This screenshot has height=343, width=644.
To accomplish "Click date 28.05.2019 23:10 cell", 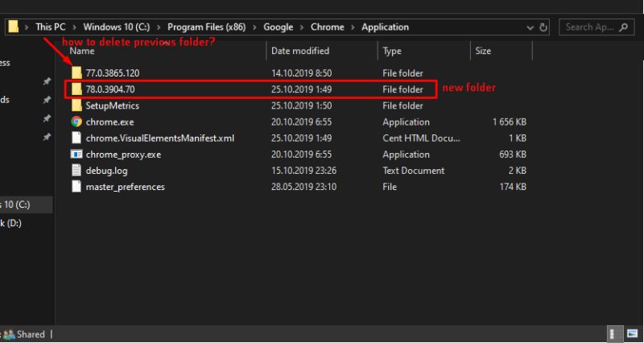I will pyautogui.click(x=304, y=187).
